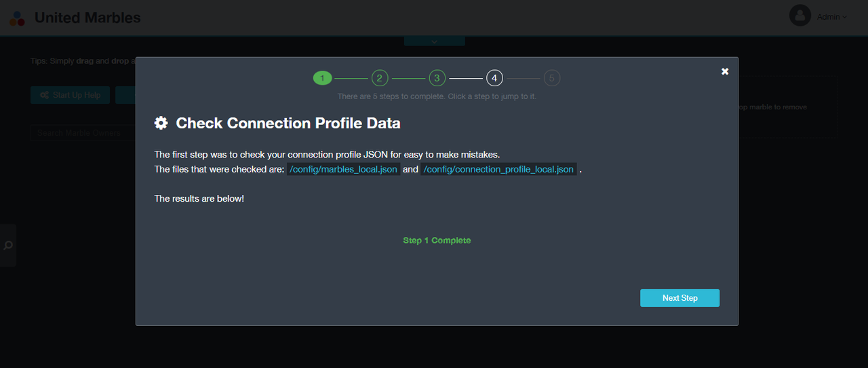
Task: Click the Admin avatar icon
Action: point(800,15)
